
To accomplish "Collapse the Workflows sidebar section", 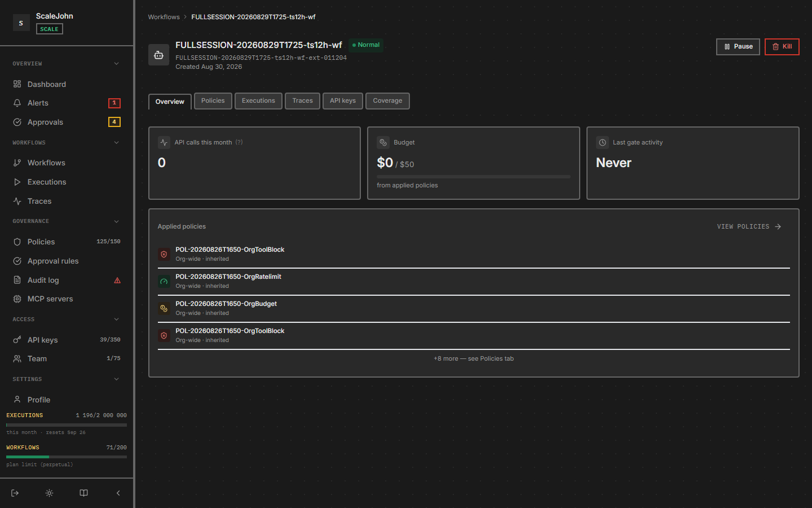I will (117, 143).
